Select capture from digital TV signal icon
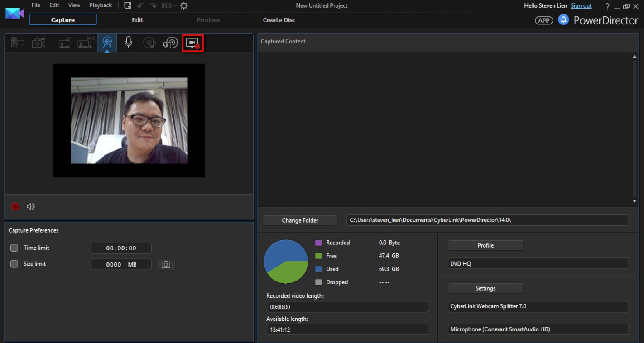Screen dimensions: 644x343 click(86, 43)
